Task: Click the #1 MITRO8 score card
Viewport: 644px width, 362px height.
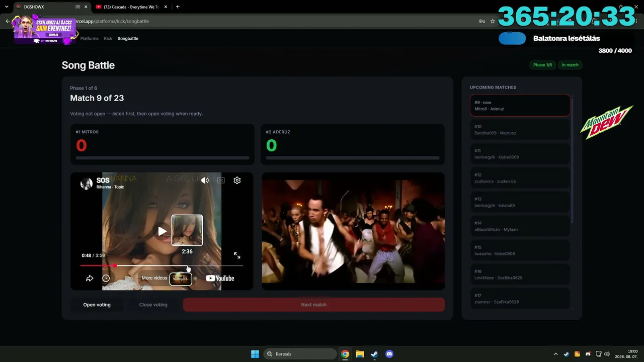Action: pos(162,144)
